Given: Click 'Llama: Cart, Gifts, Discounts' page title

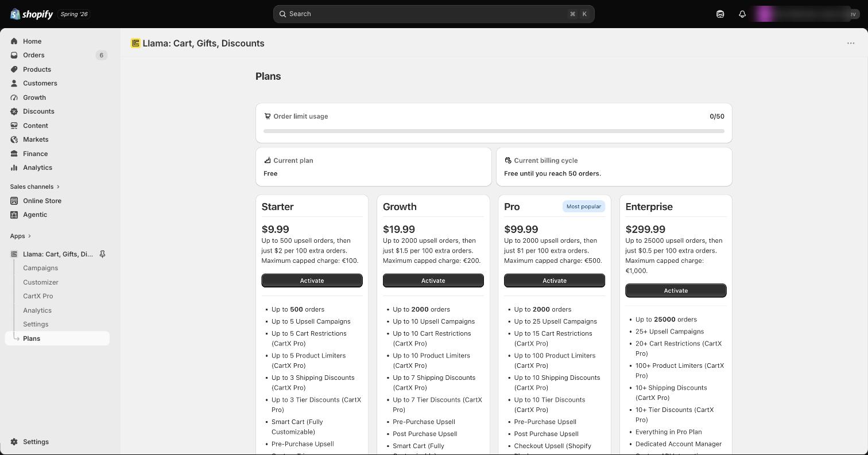Looking at the screenshot, I should [203, 43].
